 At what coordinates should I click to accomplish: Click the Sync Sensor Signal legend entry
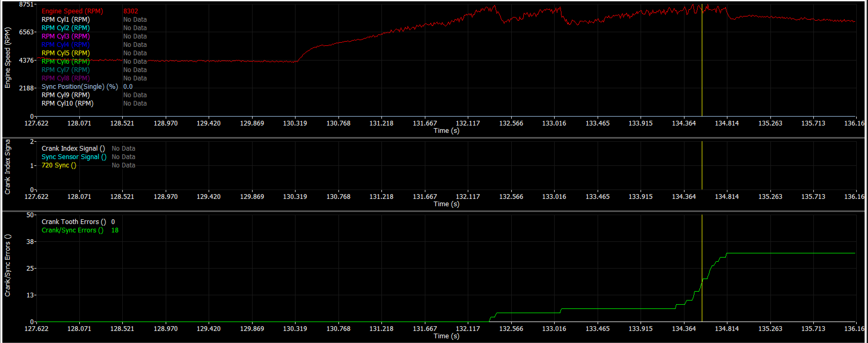click(x=74, y=157)
